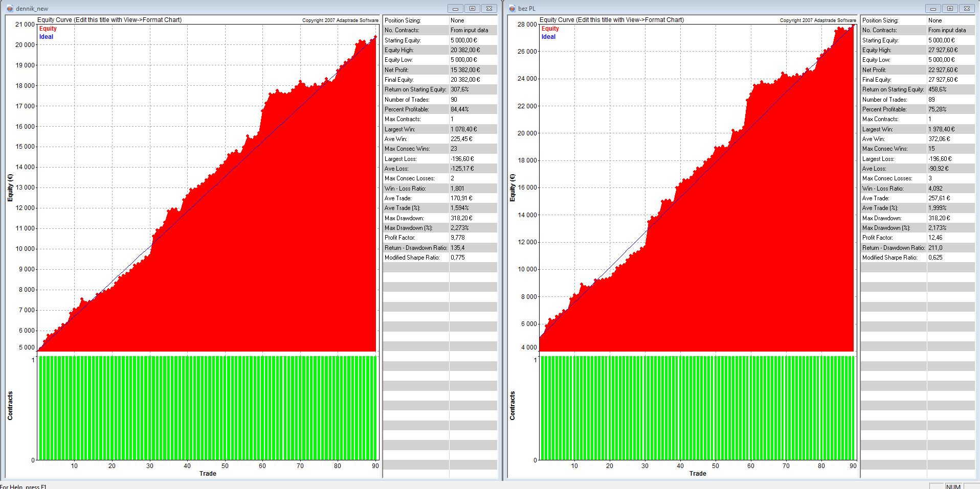Click green Contracts bar chart in bez PL
This screenshot has width=980, height=489.
pos(698,408)
